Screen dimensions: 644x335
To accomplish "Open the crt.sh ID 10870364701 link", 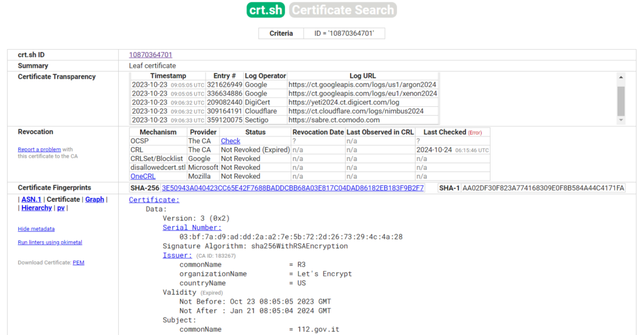I will pyautogui.click(x=150, y=55).
